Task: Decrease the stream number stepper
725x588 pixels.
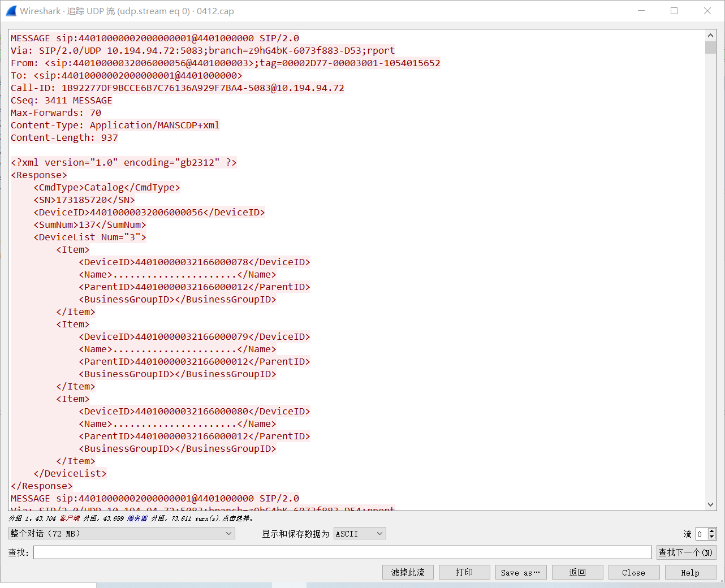Action: tap(712, 537)
